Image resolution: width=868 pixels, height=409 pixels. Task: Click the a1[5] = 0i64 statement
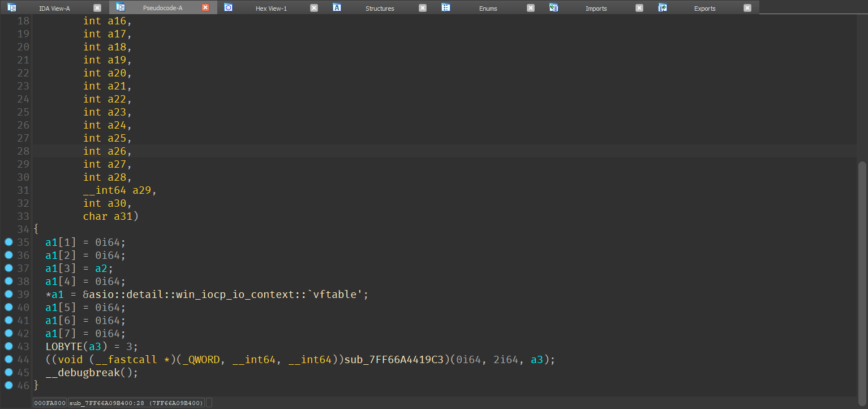tap(85, 308)
